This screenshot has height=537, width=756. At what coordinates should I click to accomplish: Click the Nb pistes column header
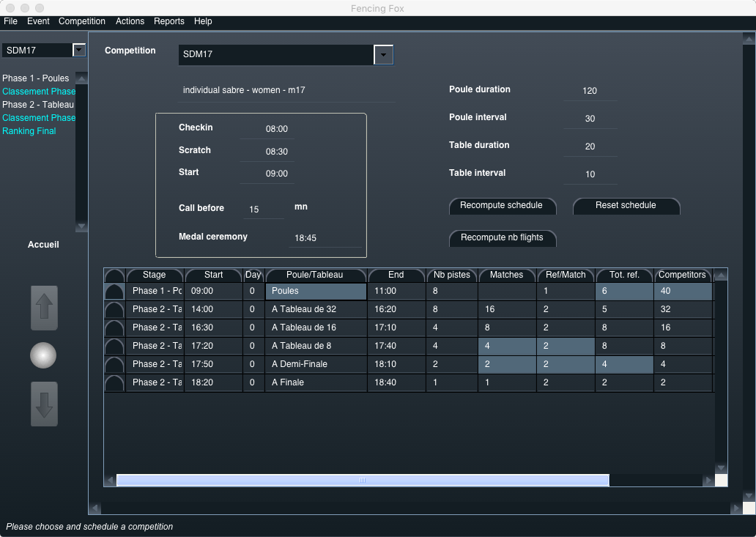pyautogui.click(x=452, y=275)
